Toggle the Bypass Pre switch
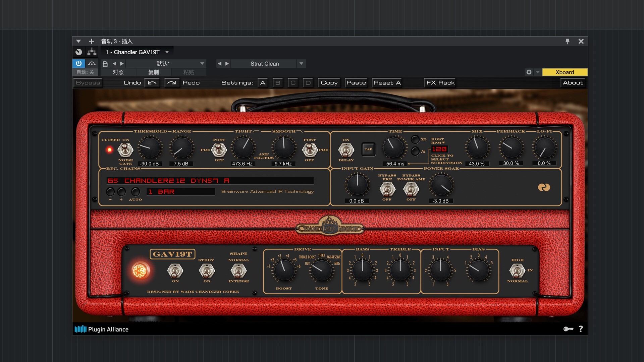 [387, 190]
